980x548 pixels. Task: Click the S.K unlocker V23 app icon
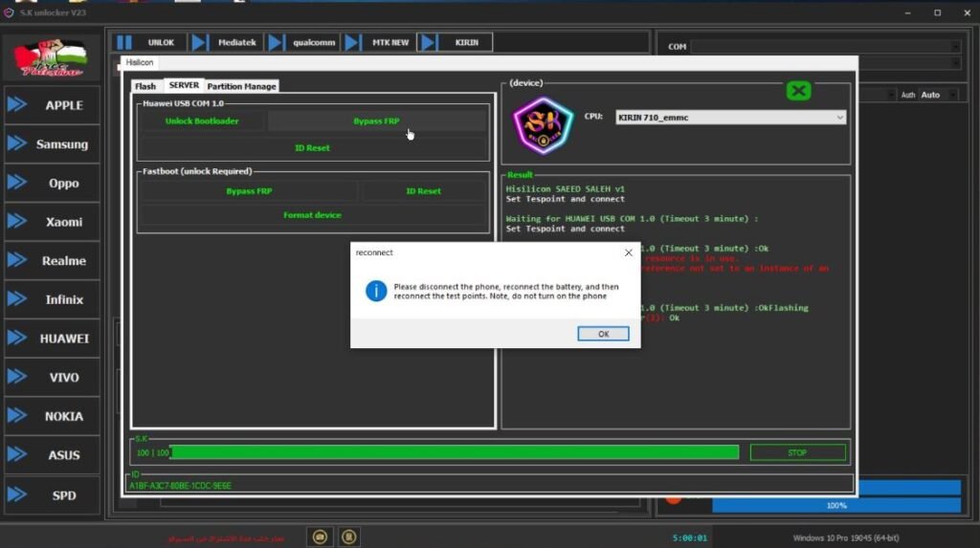(x=9, y=12)
